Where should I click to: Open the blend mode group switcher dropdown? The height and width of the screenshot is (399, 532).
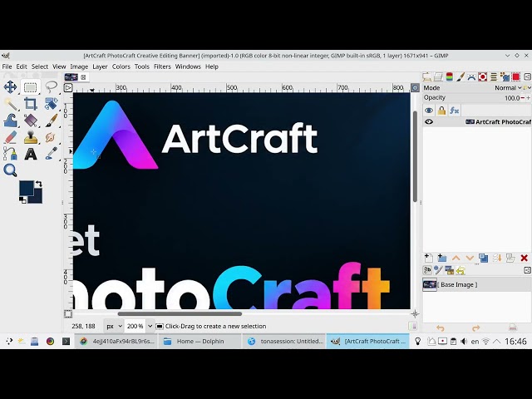click(x=527, y=87)
